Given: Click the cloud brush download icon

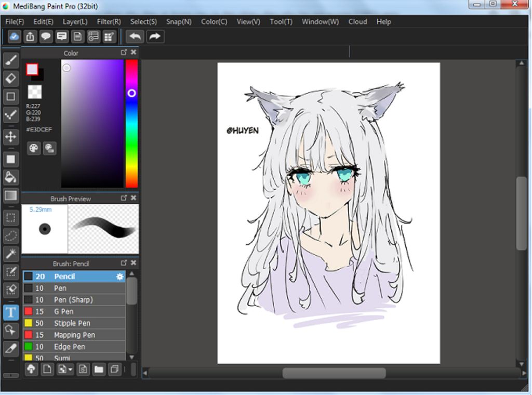Looking at the screenshot, I should pos(31,369).
